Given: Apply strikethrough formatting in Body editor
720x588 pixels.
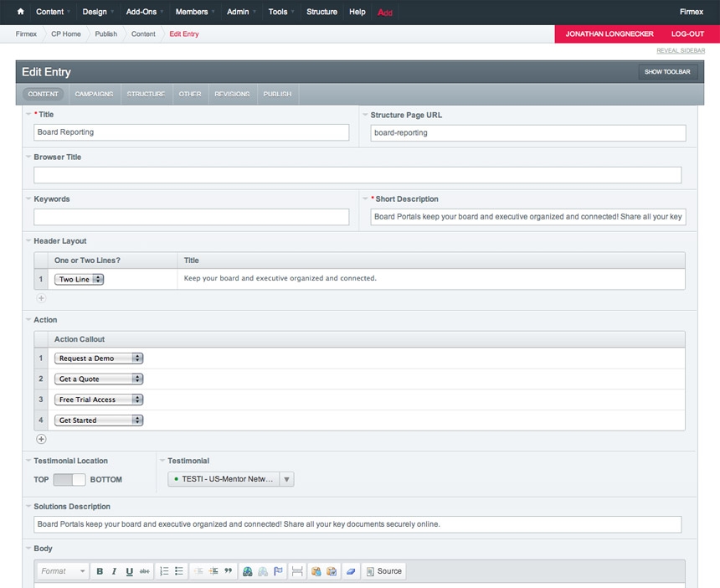Looking at the screenshot, I should 145,571.
